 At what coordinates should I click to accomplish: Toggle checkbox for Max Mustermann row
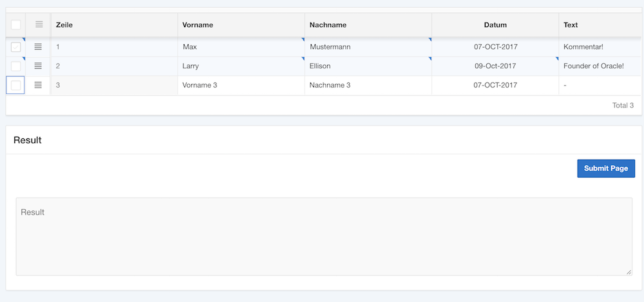tap(16, 47)
